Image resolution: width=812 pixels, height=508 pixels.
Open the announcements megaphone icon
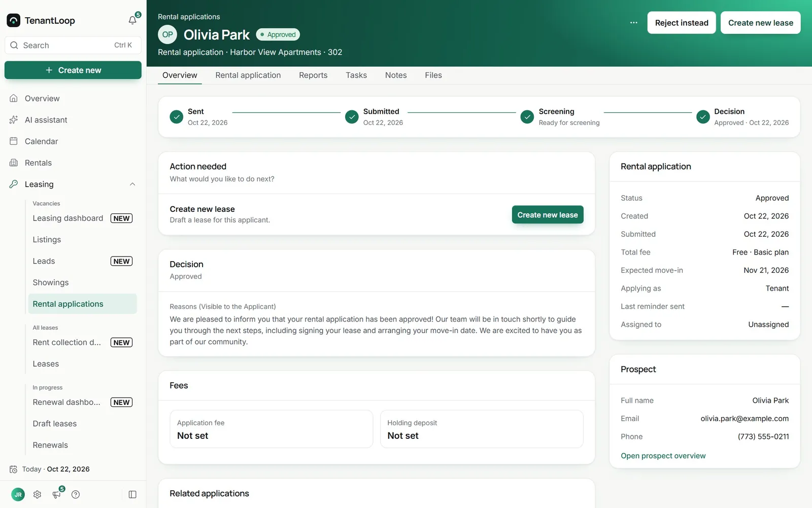coord(56,494)
